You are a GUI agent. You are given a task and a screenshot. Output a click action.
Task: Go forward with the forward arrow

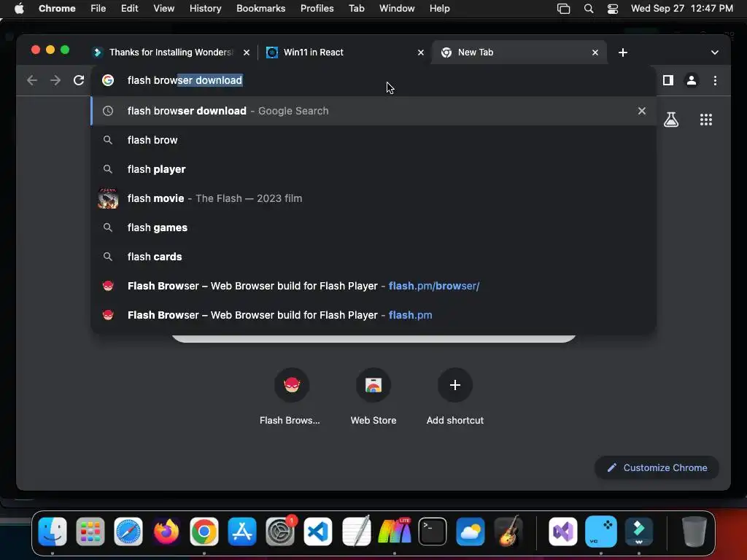coord(55,80)
